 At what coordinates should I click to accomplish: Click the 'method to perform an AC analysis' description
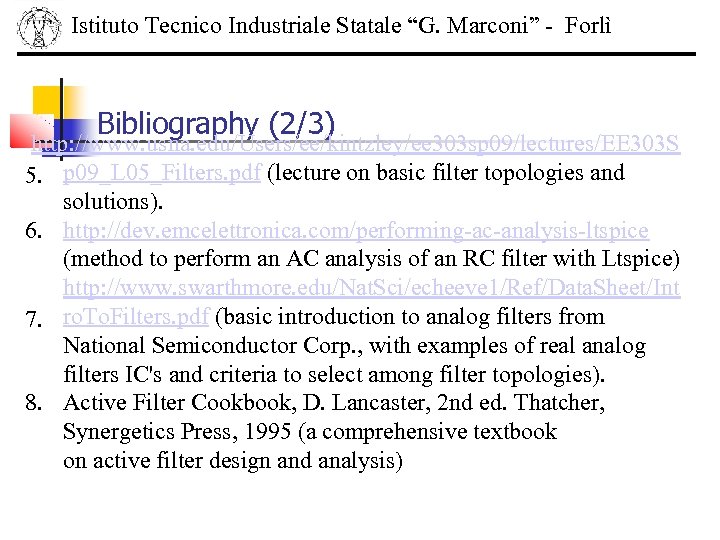tap(371, 260)
